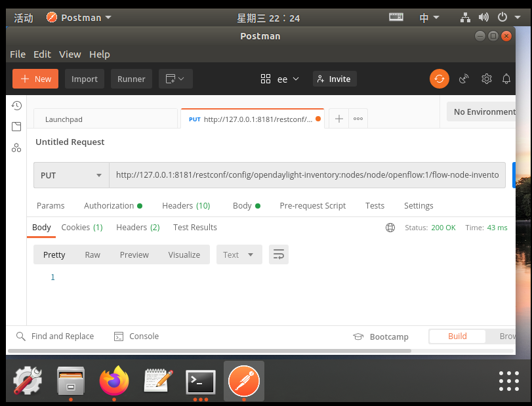Image resolution: width=532 pixels, height=406 pixels.
Task: Open the request Settings tab
Action: [419, 205]
